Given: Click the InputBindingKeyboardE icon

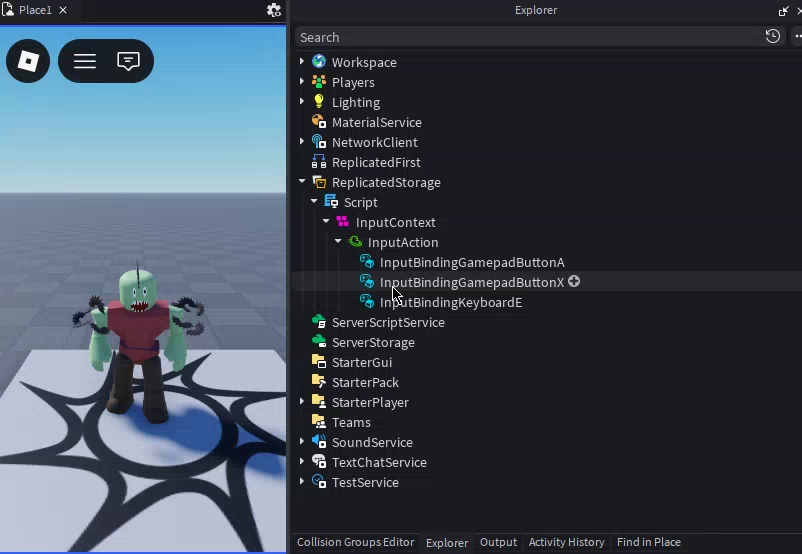Looking at the screenshot, I should click(367, 302).
